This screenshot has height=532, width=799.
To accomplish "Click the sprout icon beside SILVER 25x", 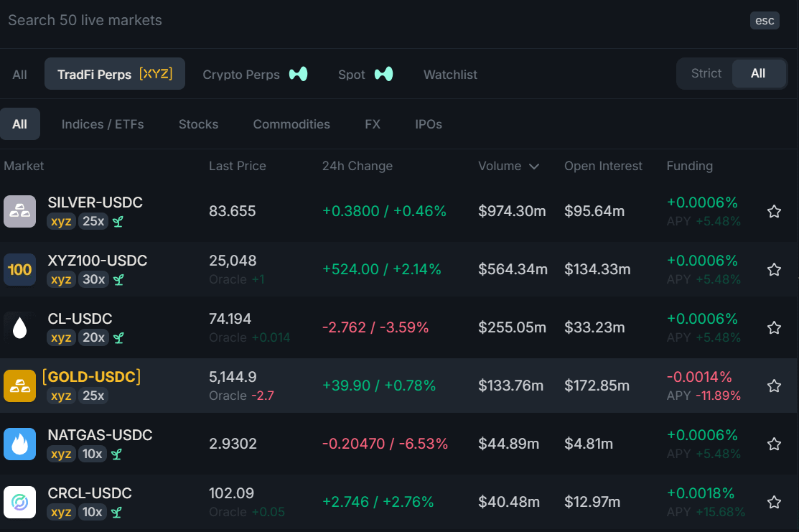I will click(118, 222).
